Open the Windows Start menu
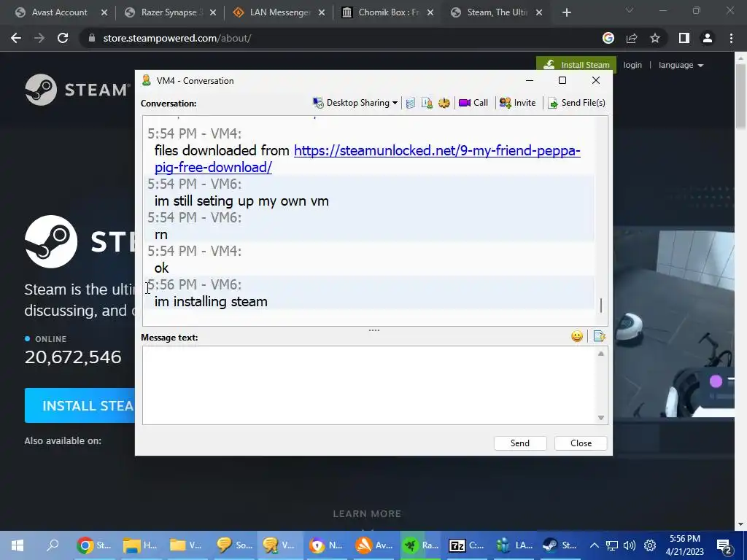This screenshot has width=747, height=560. 18,545
